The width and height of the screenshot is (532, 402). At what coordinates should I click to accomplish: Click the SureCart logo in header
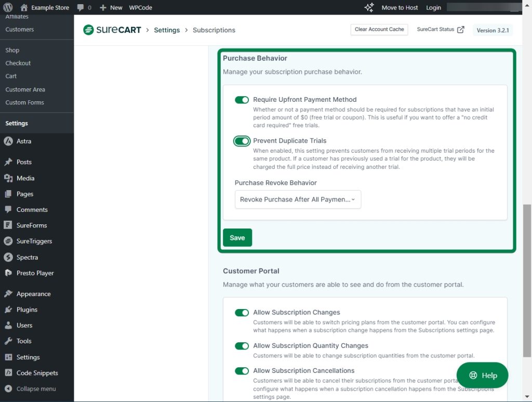pyautogui.click(x=112, y=30)
